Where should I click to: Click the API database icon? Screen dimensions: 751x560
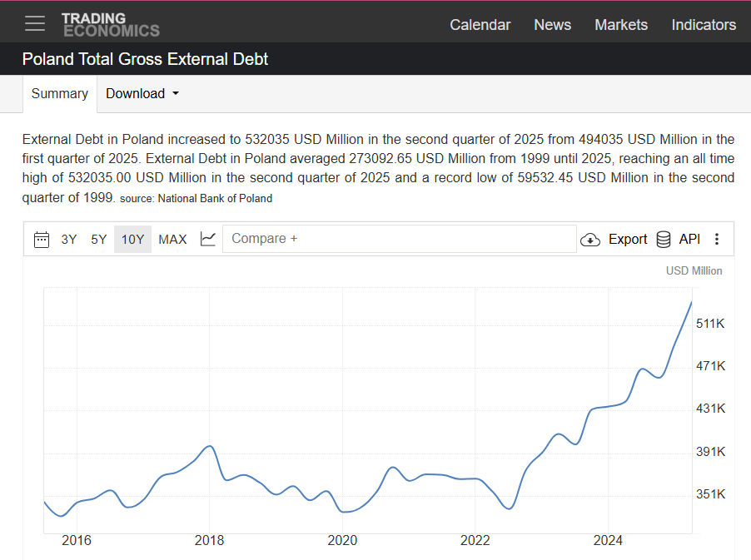coord(664,240)
